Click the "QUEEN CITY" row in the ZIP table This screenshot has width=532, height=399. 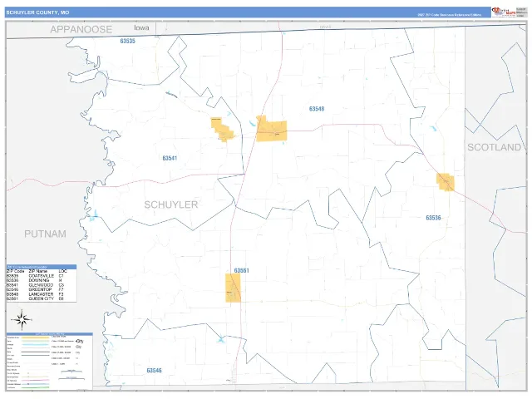[42, 299]
